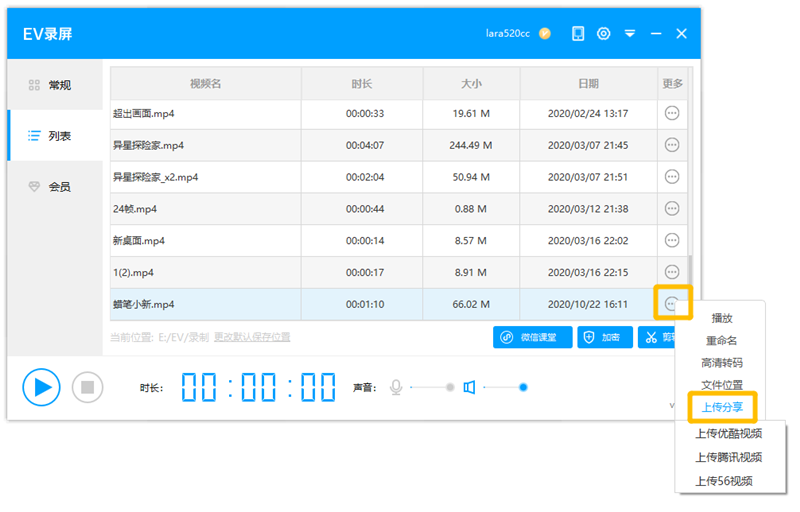Adjust the speaker volume slider

[505, 388]
